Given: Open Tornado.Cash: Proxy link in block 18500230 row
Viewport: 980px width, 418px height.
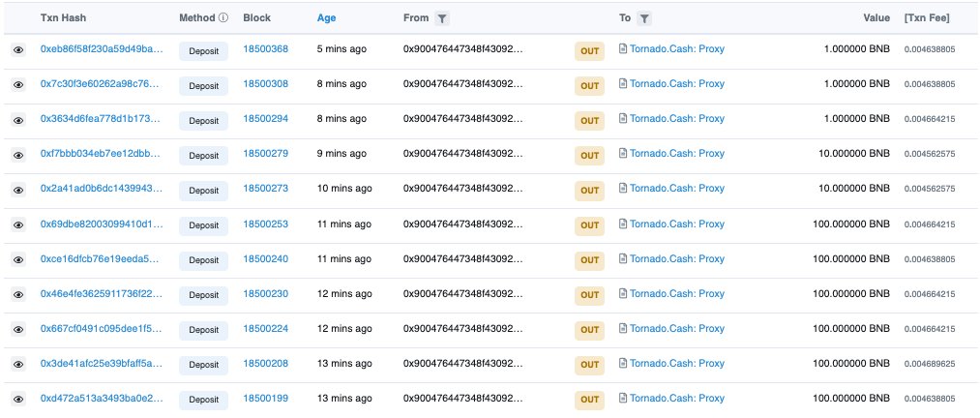Looking at the screenshot, I should click(x=677, y=293).
